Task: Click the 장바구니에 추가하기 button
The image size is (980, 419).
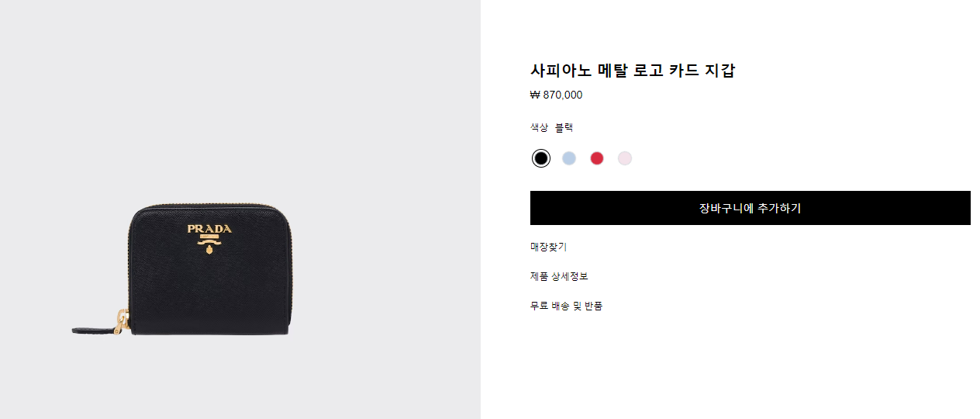Action: point(750,208)
